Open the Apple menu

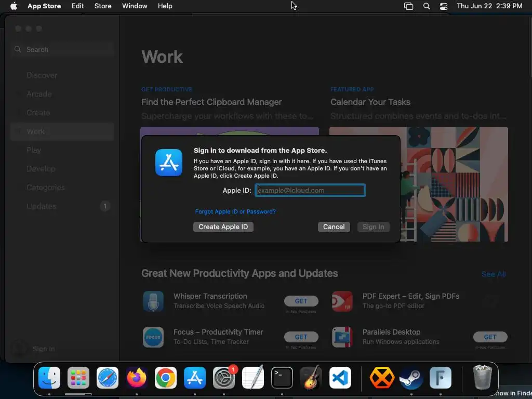click(x=14, y=6)
